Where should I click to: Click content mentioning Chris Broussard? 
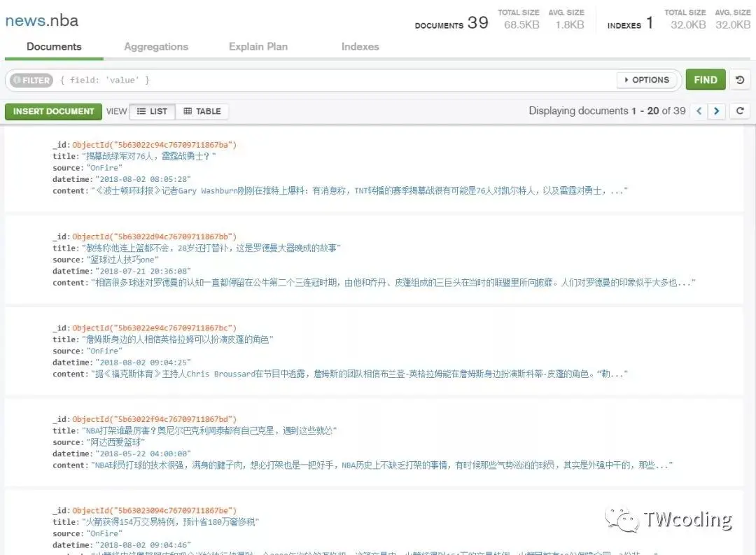359,374
